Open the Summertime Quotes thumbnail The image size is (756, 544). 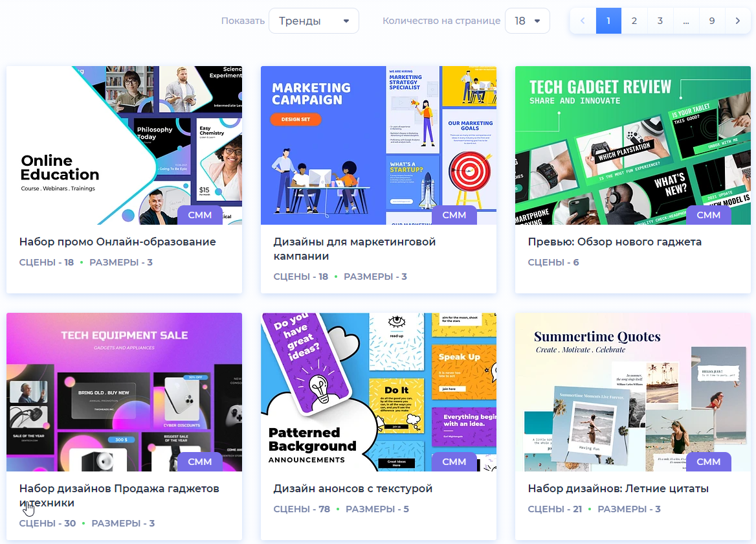(x=633, y=392)
